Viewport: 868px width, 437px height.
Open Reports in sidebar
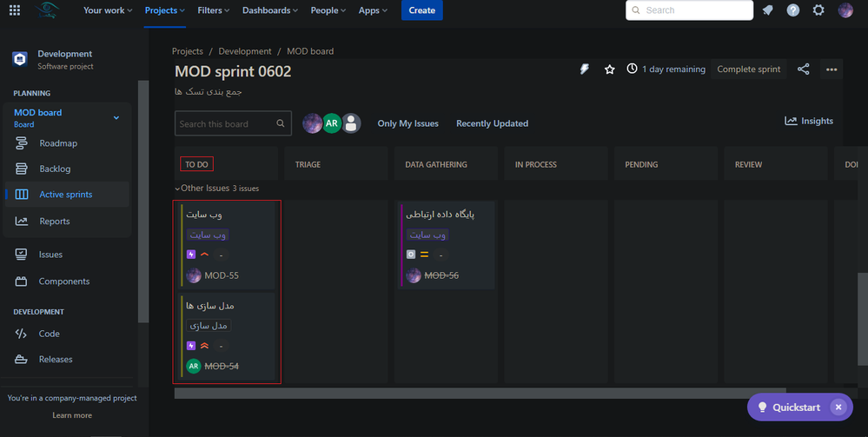click(67, 221)
